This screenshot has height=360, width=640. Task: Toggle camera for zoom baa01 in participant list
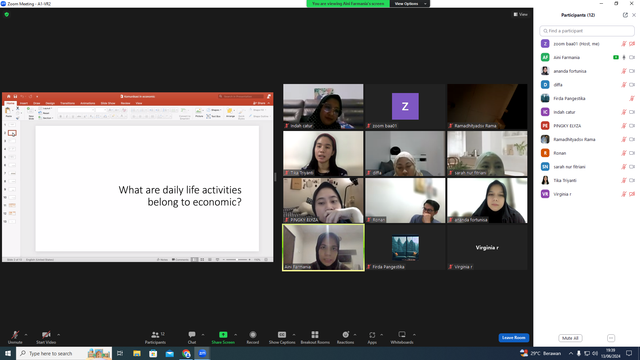632,44
